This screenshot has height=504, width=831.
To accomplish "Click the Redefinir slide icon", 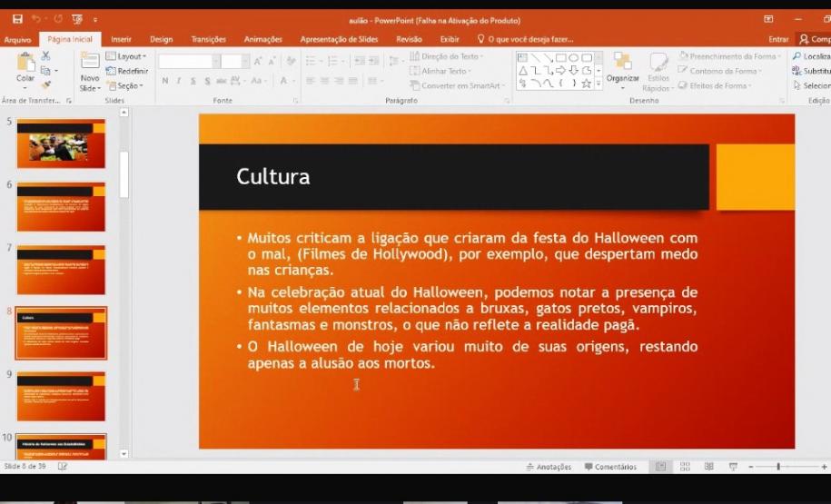I will [126, 71].
